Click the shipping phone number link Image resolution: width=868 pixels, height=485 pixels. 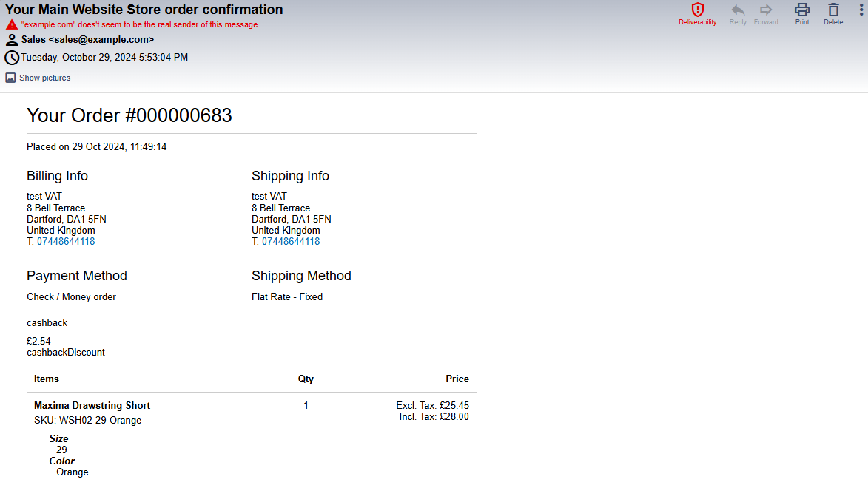tap(291, 242)
